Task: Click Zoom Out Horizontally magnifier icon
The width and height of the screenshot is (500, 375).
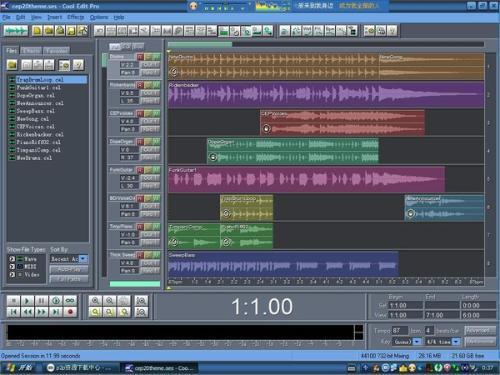Action: (x=110, y=301)
